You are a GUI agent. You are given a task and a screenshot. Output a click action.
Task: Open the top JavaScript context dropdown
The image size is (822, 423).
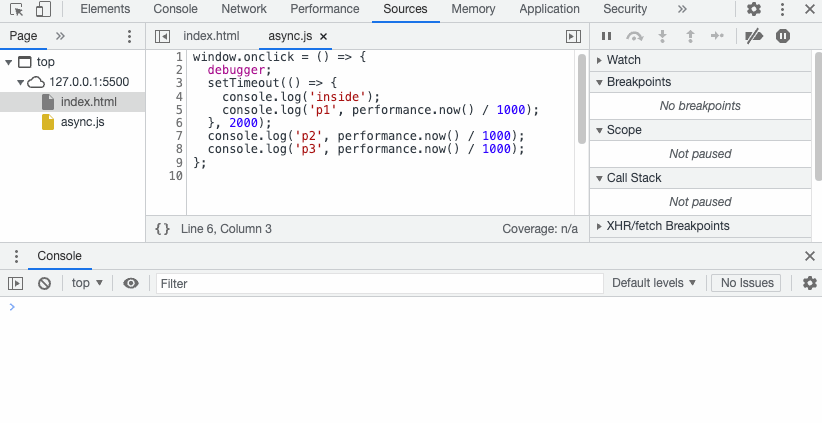(87, 284)
